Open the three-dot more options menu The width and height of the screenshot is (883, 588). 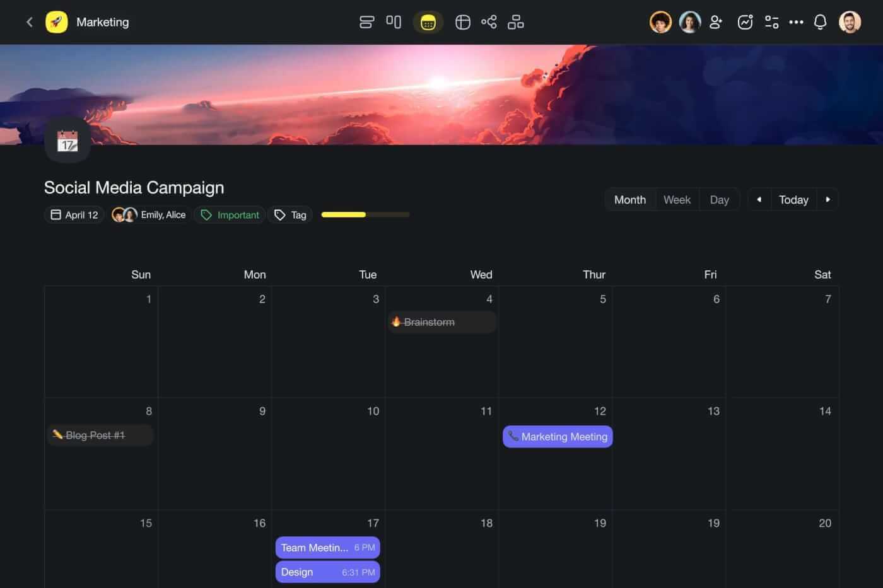(796, 22)
